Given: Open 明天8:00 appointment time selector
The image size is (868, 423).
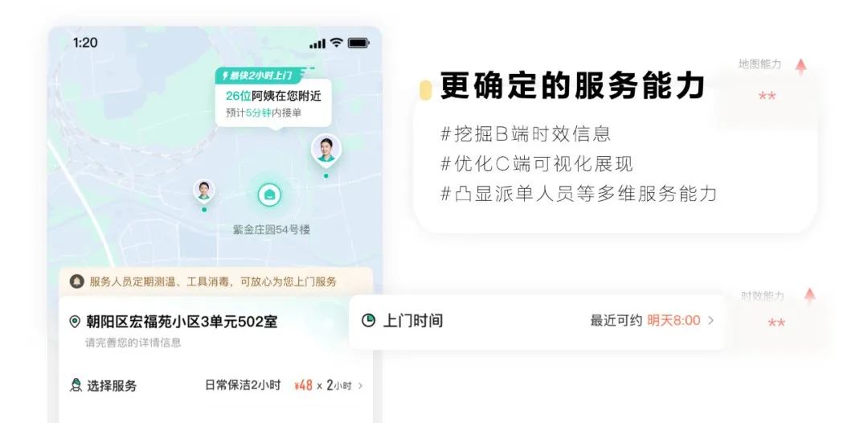Looking at the screenshot, I should point(674,320).
